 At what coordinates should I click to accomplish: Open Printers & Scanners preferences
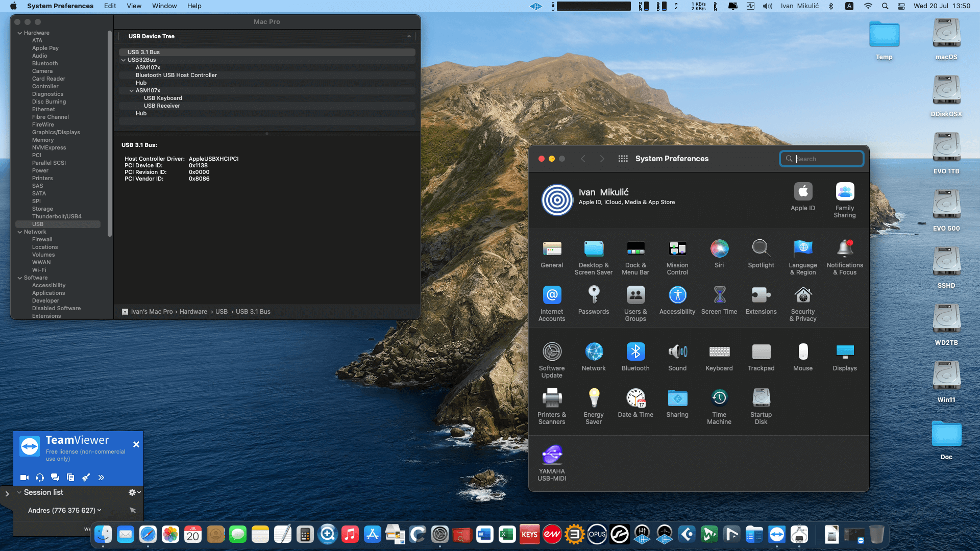552,407
